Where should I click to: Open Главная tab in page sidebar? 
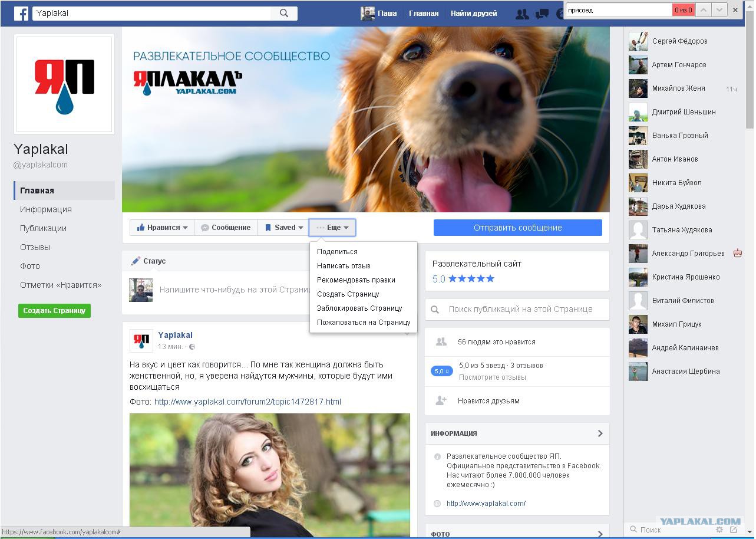64,190
